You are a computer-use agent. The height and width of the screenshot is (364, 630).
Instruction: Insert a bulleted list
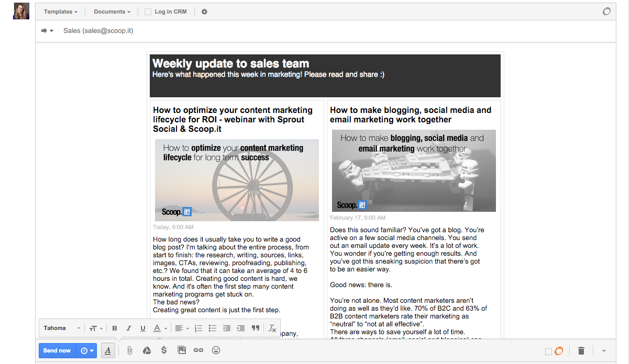click(213, 328)
